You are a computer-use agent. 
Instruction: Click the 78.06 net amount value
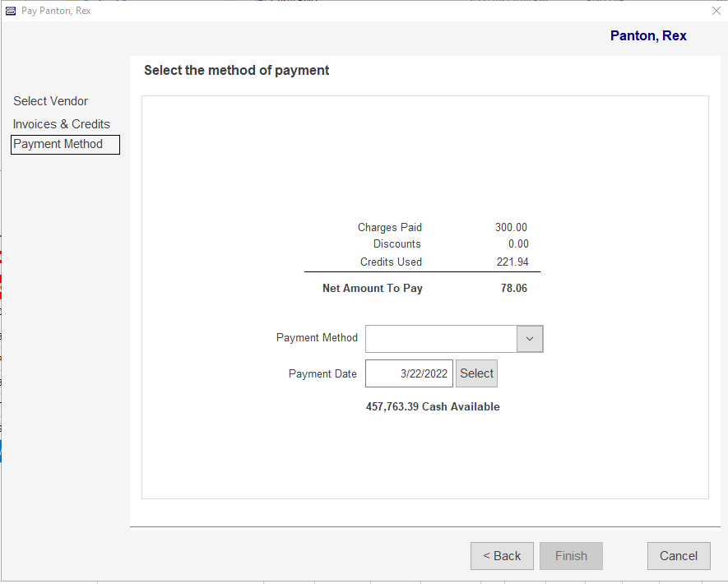click(514, 288)
